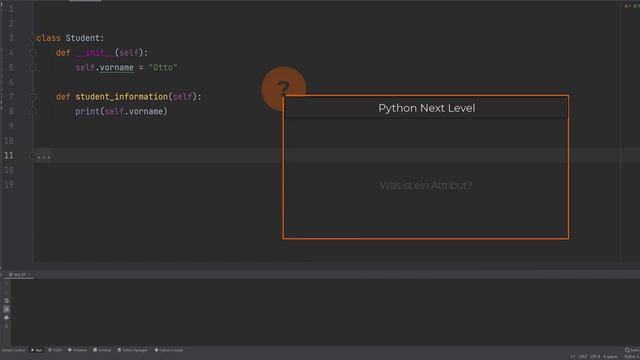This screenshot has width=640, height=360.
Task: Open the Version Control tool window
Action: (13, 350)
